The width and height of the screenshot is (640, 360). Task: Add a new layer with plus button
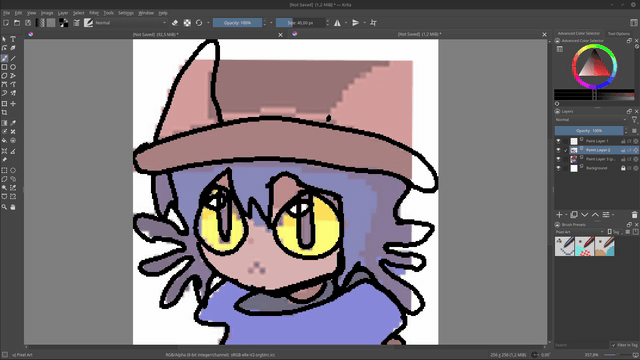pos(559,215)
